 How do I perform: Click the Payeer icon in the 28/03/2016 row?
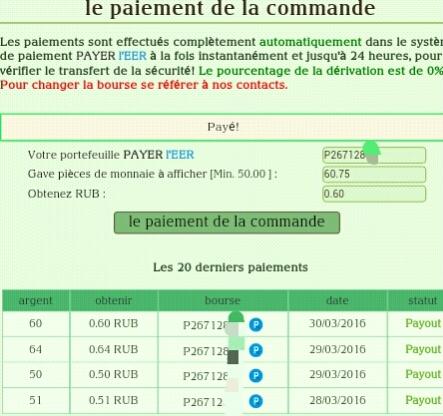tap(256, 401)
